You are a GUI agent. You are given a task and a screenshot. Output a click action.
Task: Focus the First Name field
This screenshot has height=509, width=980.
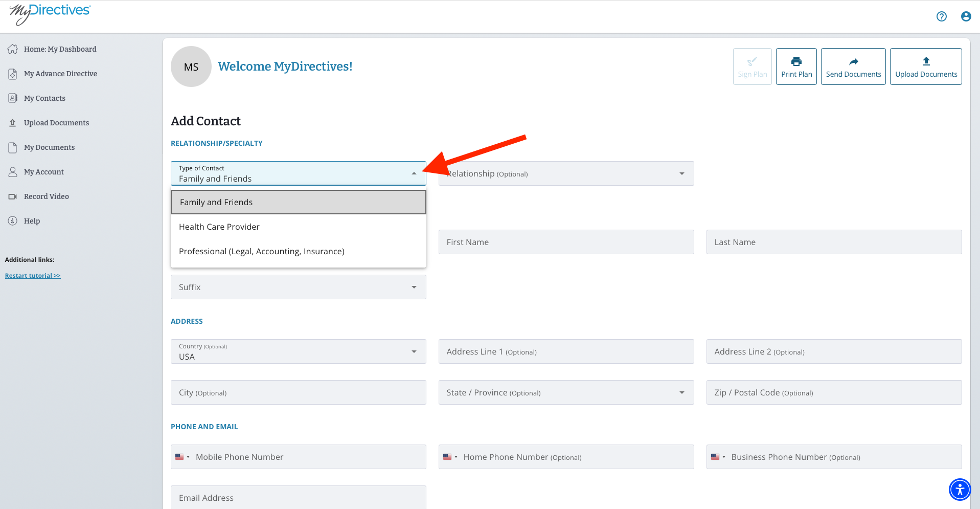tap(566, 242)
